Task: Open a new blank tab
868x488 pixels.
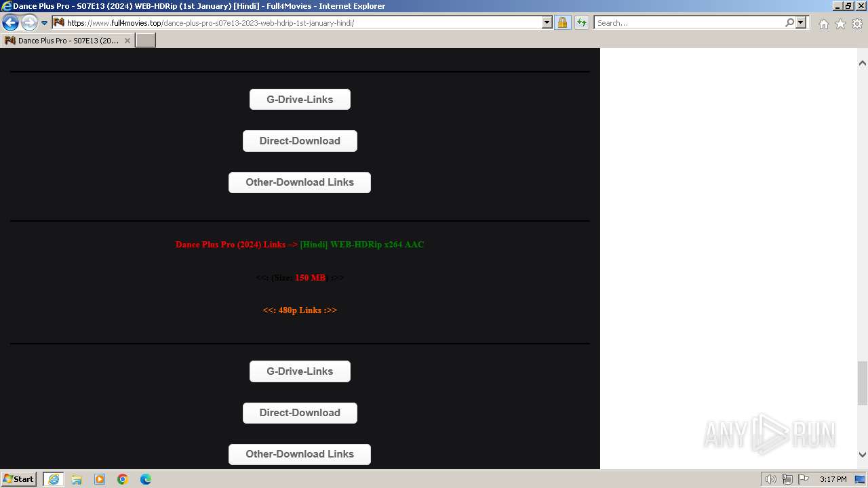Action: point(146,41)
